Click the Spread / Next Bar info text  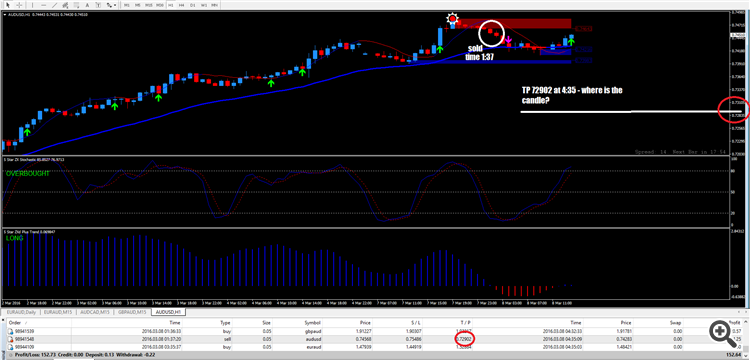click(680, 152)
